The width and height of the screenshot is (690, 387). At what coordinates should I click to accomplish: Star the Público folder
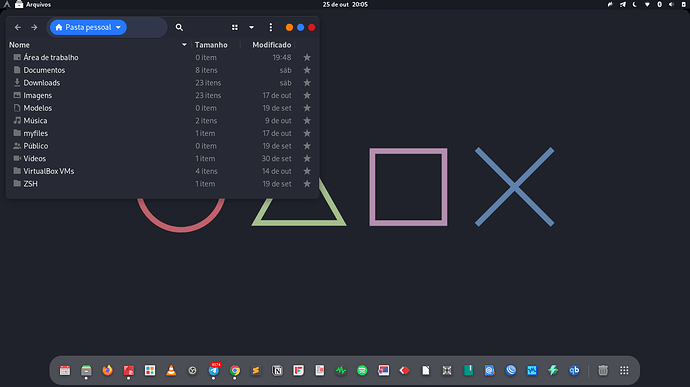(307, 146)
